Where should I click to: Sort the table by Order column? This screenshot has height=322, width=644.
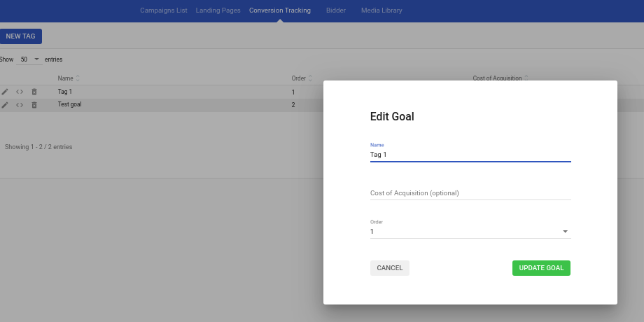302,78
